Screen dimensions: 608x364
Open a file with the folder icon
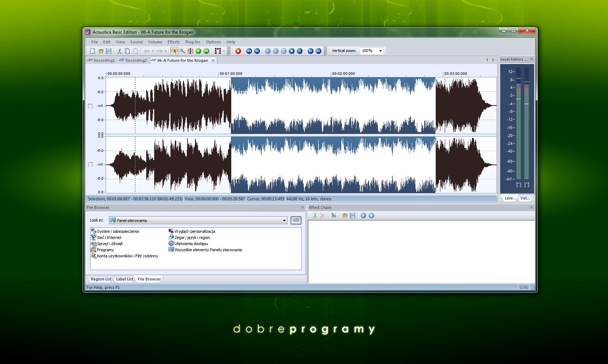100,51
